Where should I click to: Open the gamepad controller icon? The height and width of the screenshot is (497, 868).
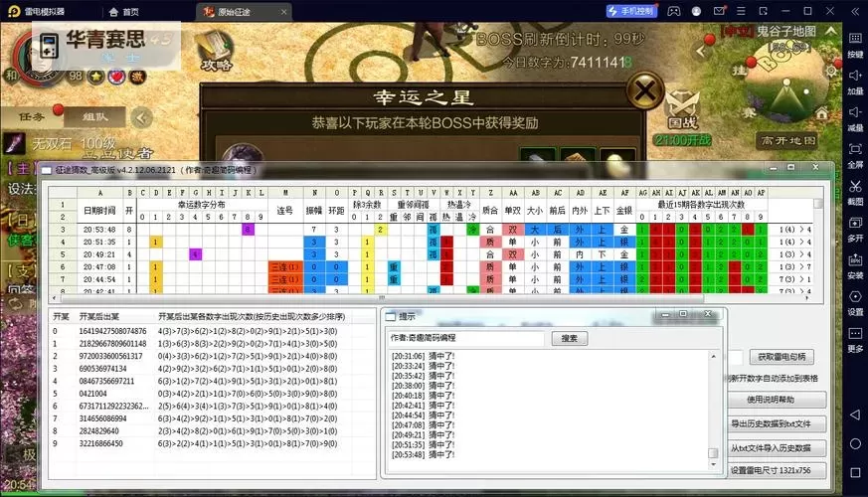[x=674, y=11]
